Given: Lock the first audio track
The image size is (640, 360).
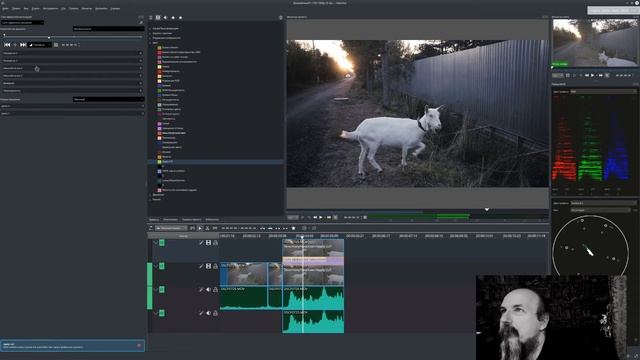Looking at the screenshot, I should tap(216, 289).
